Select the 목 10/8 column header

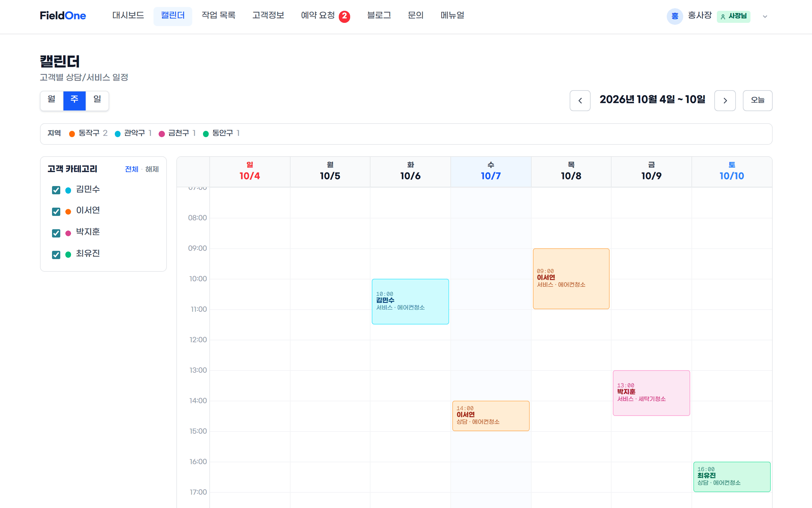point(571,171)
